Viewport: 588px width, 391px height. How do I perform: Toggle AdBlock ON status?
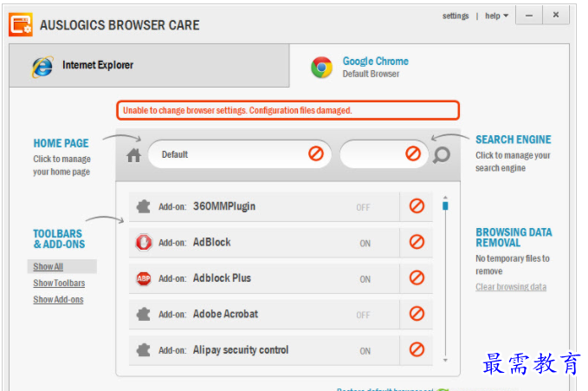tap(365, 244)
